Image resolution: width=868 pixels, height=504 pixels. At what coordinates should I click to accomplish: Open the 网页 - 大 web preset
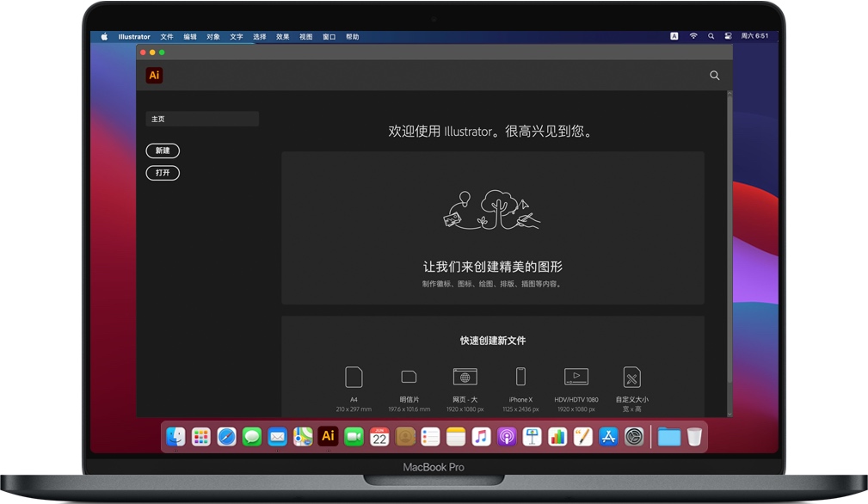click(x=465, y=377)
